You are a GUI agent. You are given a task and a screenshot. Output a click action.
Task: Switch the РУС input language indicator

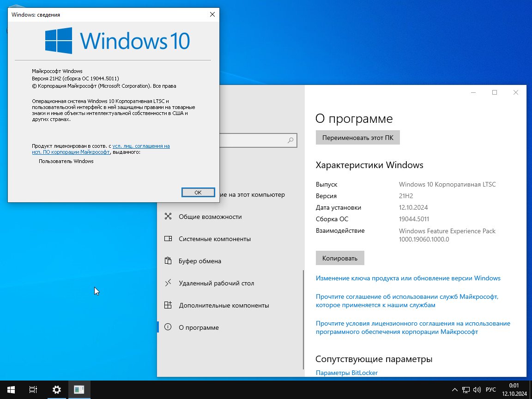click(490, 389)
